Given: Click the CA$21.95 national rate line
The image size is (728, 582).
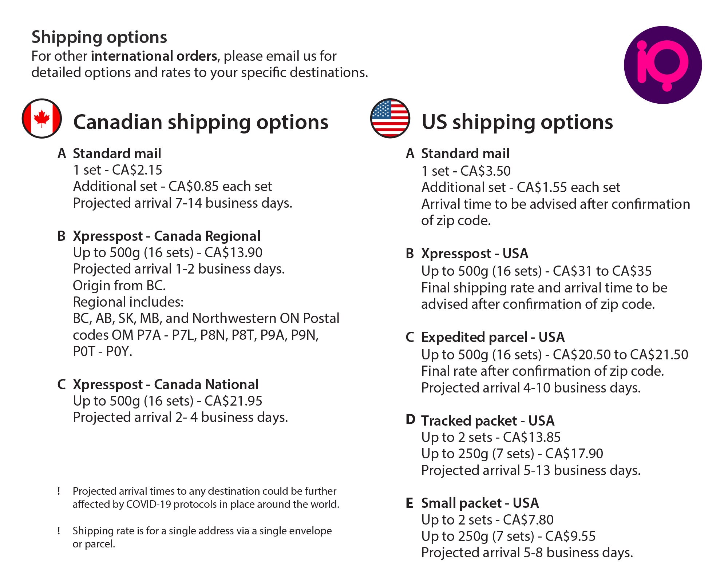Looking at the screenshot, I should coord(167,401).
